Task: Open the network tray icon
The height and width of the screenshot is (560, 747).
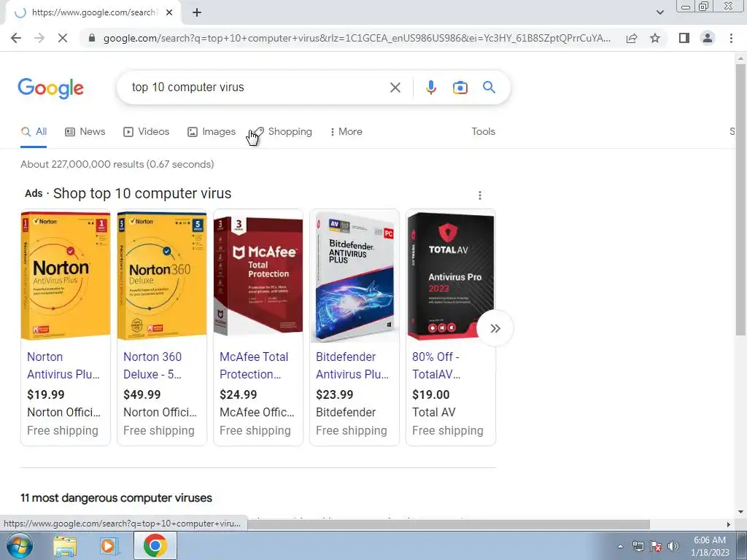Action: [638, 546]
